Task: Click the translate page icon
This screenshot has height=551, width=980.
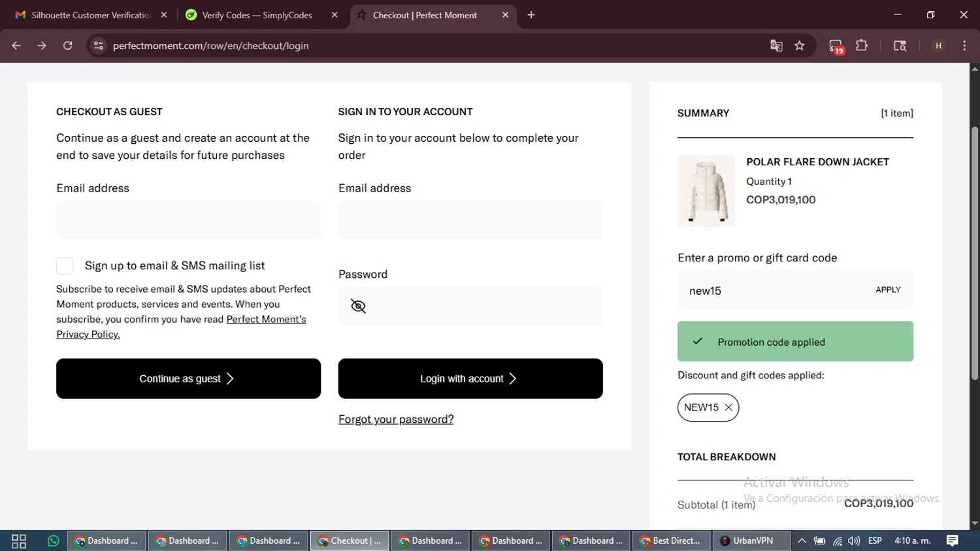Action: (776, 46)
